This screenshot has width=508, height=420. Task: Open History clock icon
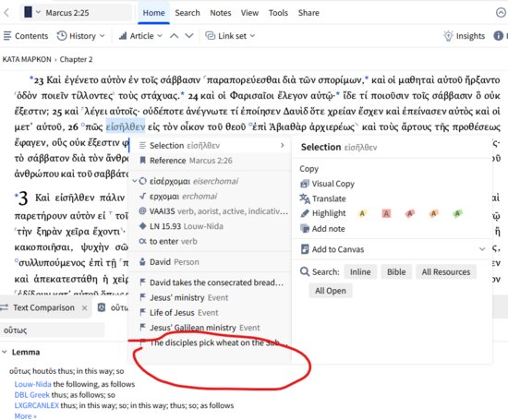coord(62,36)
